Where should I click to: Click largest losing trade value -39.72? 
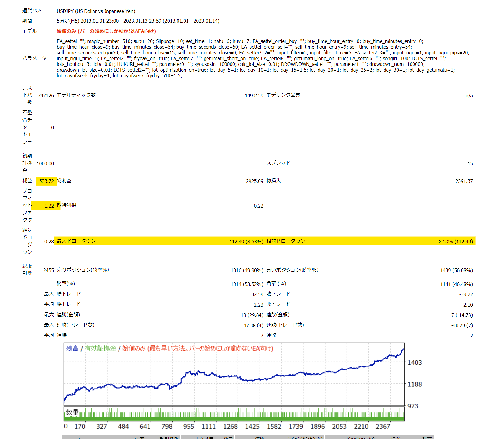(466, 294)
